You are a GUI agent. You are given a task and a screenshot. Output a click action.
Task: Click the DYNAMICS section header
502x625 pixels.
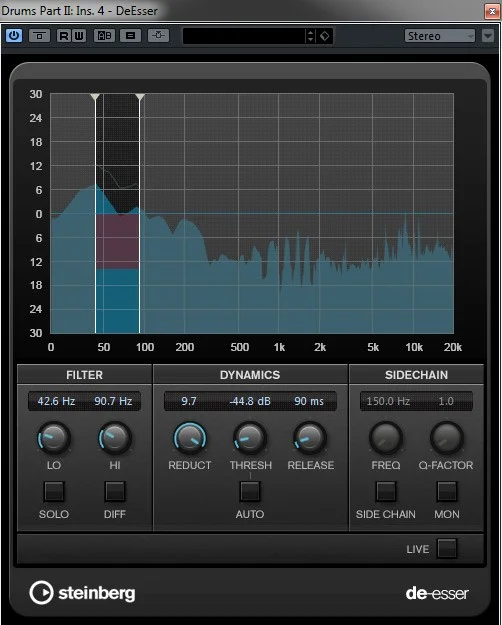point(250,375)
